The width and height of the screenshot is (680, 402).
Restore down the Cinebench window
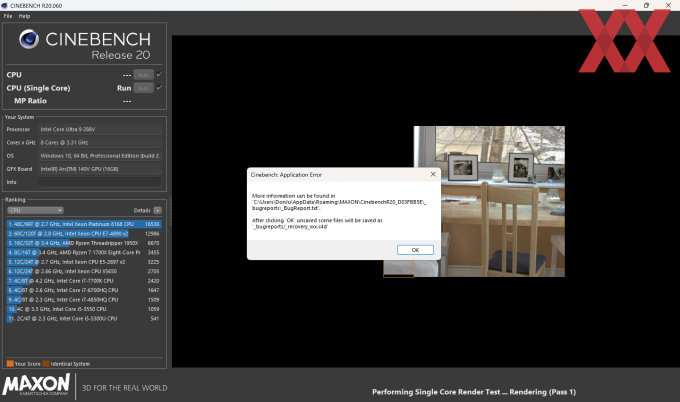(646, 5)
